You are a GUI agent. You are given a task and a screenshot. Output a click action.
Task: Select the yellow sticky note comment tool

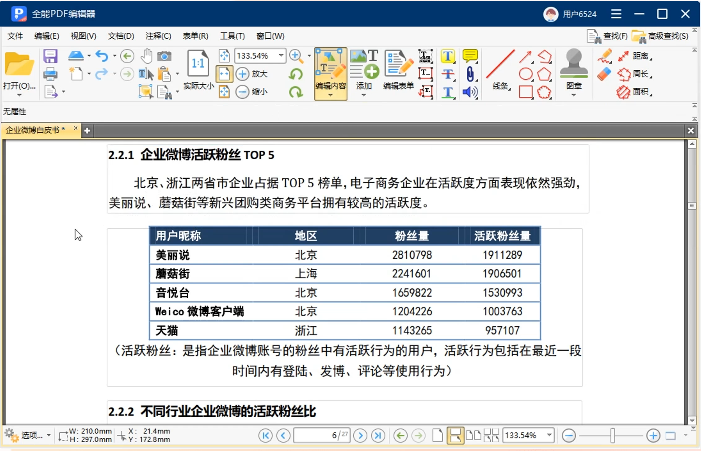pos(470,56)
